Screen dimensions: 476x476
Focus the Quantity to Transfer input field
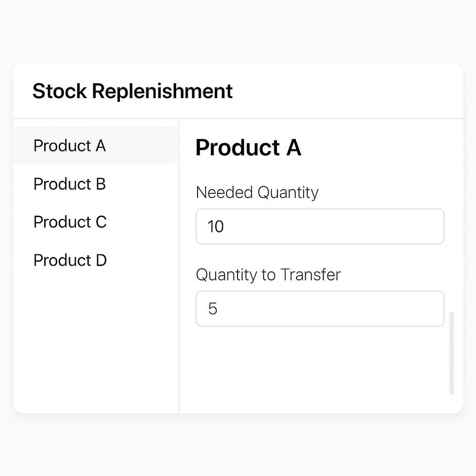coord(320,309)
